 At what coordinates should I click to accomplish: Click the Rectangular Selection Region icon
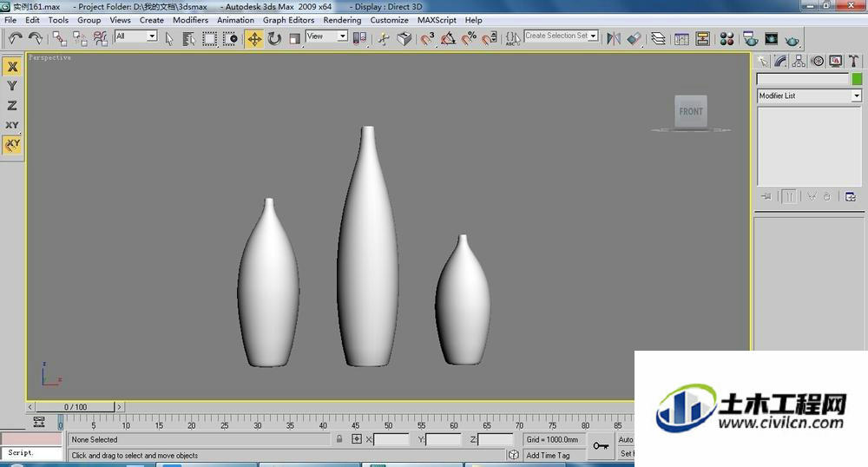(x=209, y=39)
